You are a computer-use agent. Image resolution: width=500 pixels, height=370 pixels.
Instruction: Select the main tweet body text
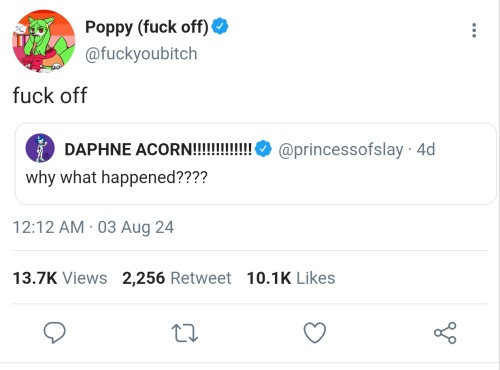pyautogui.click(x=50, y=96)
